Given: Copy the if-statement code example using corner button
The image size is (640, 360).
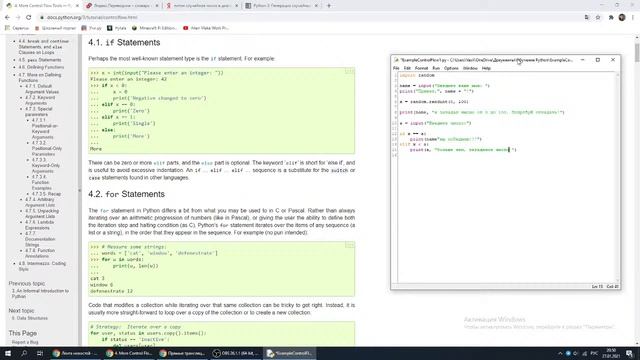Looking at the screenshot, I should coord(349,71).
